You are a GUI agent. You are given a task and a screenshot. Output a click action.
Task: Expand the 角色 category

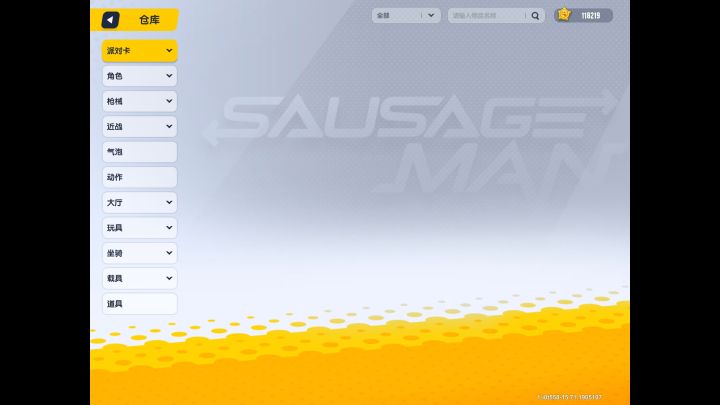point(140,76)
